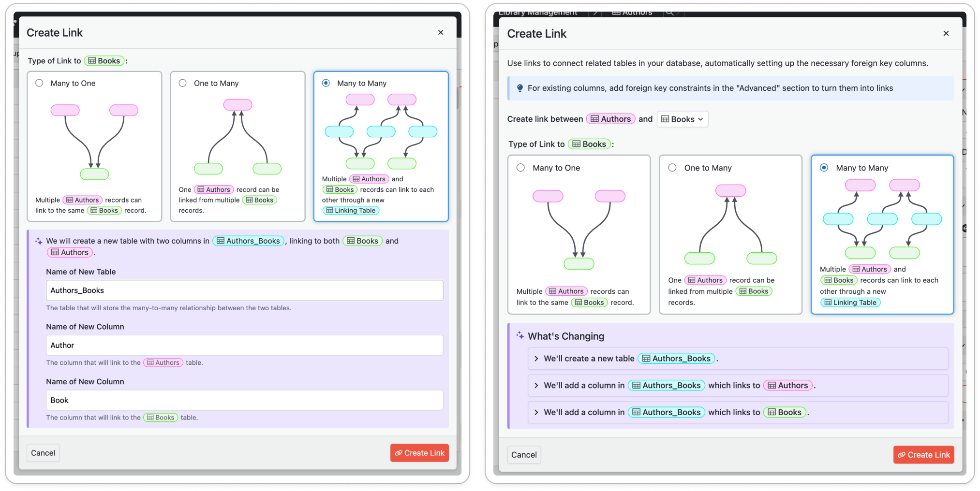
Task: Click Many to Many diagram in left dialog
Action: click(x=381, y=131)
